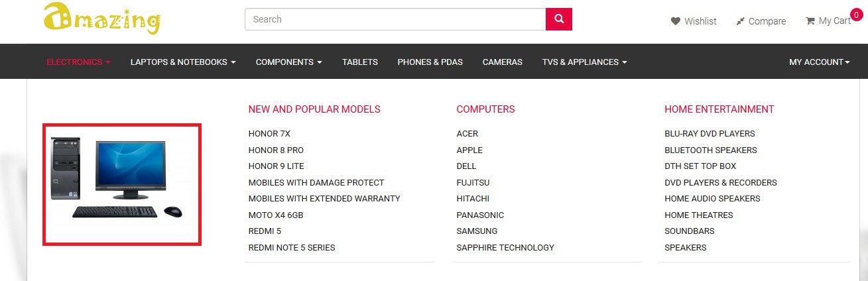Click the red search magnifier button
The height and width of the screenshot is (281, 868).
click(x=559, y=19)
